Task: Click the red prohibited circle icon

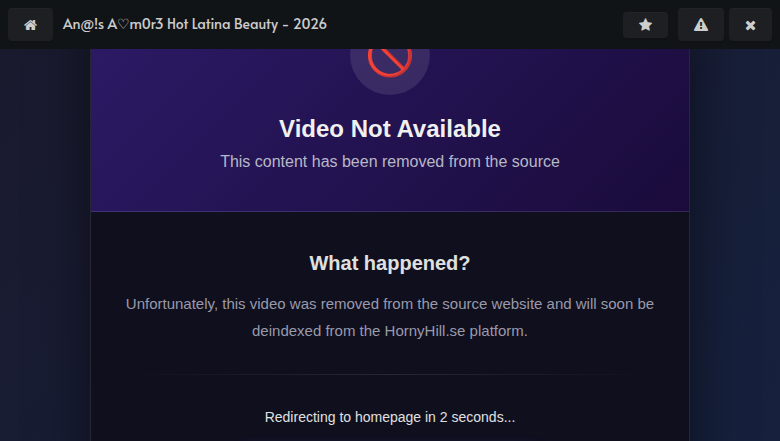Action: click(389, 62)
